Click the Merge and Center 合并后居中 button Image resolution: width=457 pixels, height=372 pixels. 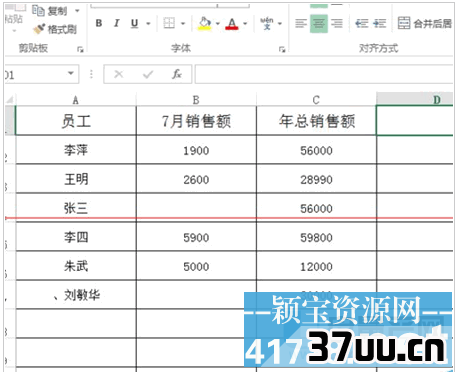(425, 23)
